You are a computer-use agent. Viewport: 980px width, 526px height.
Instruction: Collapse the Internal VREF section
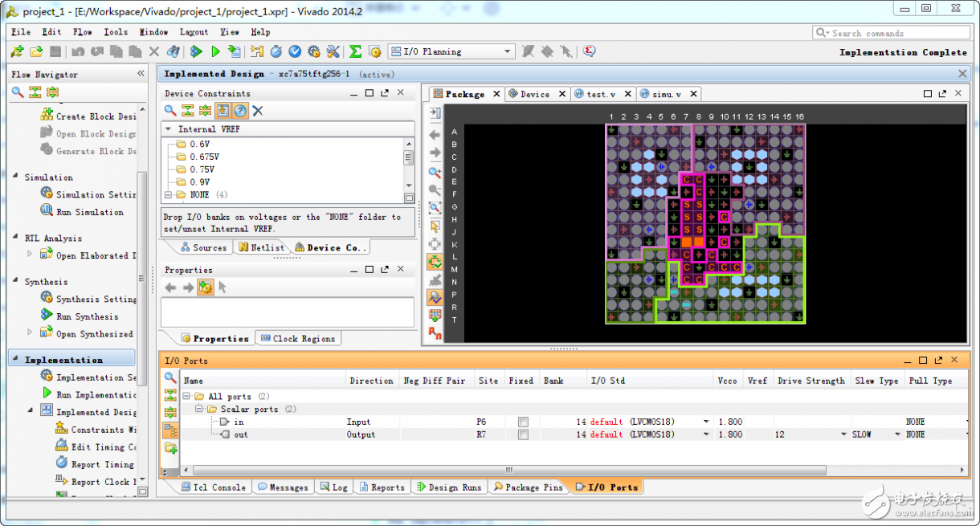(169, 128)
